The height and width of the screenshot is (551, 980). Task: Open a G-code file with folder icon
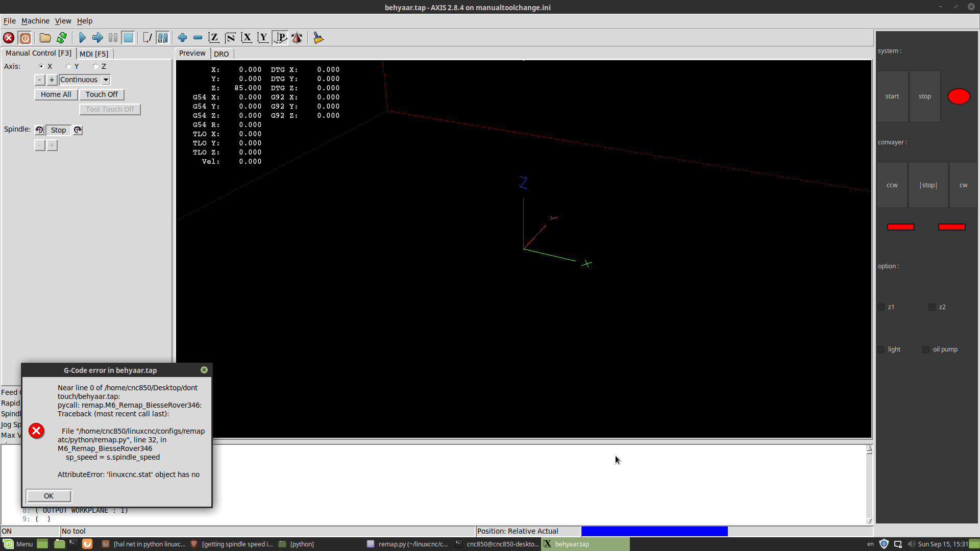(x=45, y=38)
